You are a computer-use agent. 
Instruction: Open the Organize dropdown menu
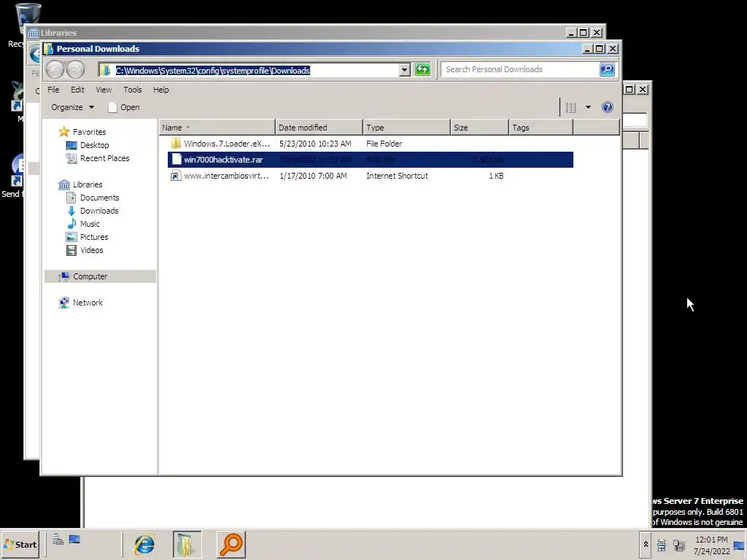coord(72,107)
